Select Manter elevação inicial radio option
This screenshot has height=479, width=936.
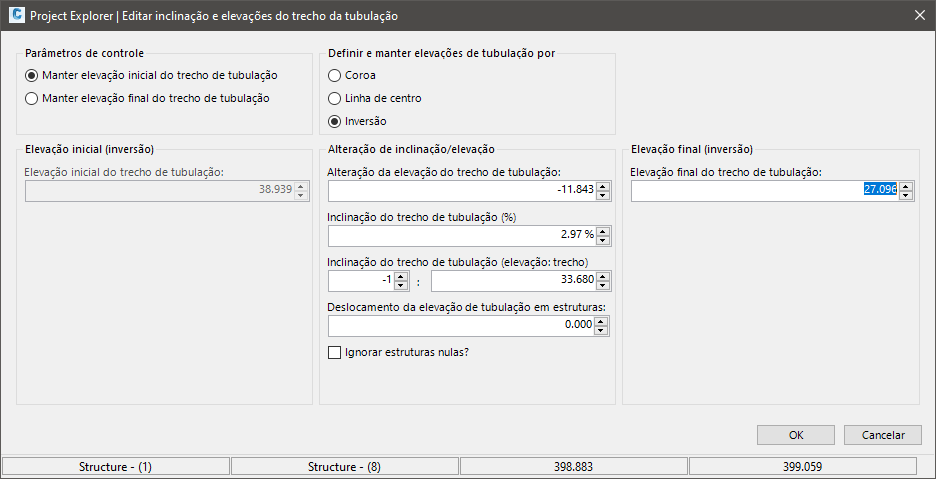tap(33, 75)
